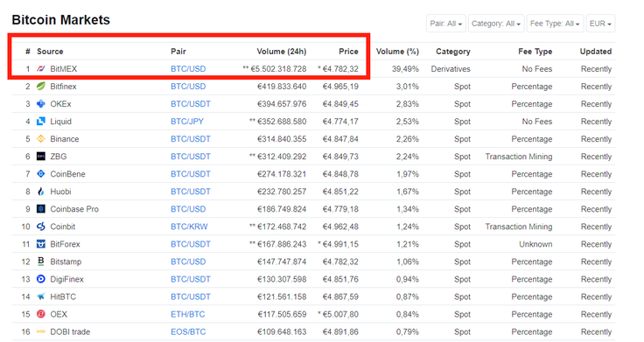Image resolution: width=644 pixels, height=342 pixels.
Task: Click the BitForex logo icon
Action: [40, 244]
